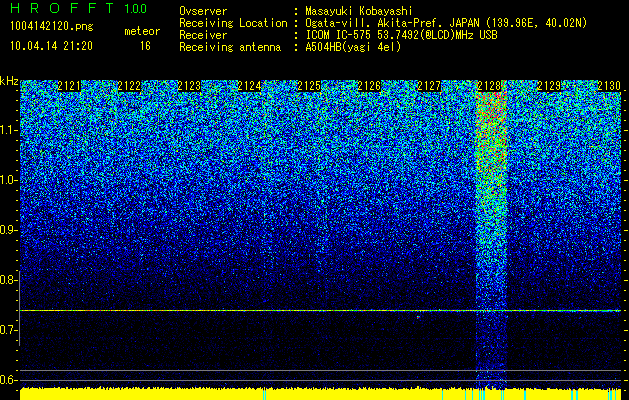629x400 pixels.
Task: Click the 2130 time marker
Action: tap(609, 86)
